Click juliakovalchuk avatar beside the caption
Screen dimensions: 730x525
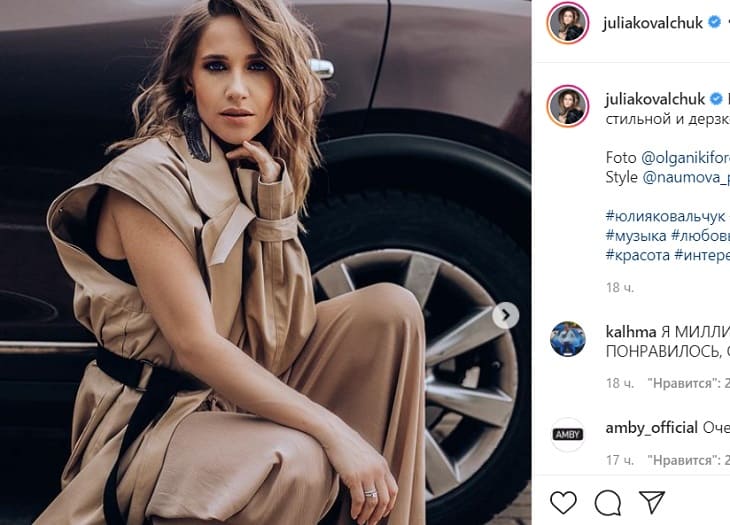coord(567,106)
